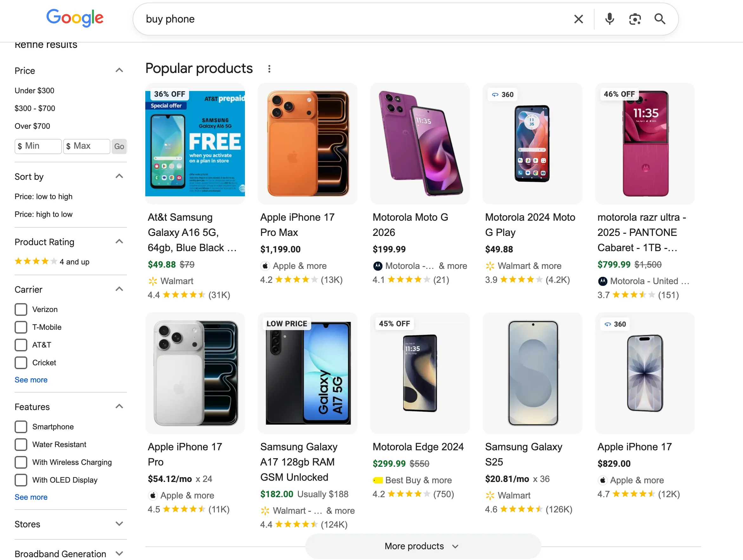This screenshot has width=743, height=560.
Task: Enable the Water Resistant feature filter
Action: [21, 444]
